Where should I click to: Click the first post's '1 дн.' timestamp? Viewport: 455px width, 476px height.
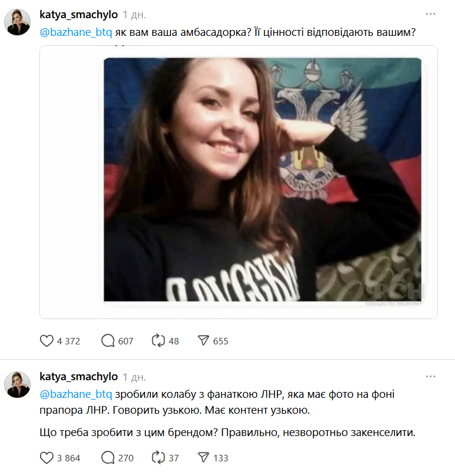coord(135,14)
